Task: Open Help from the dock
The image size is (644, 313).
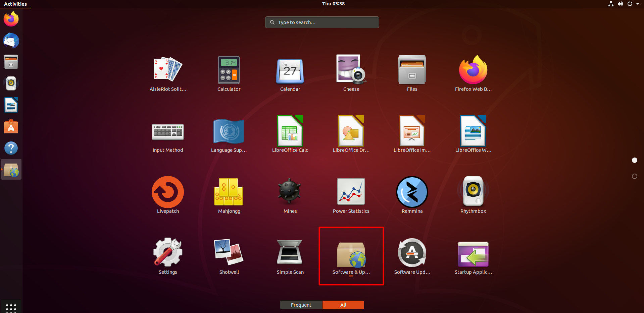Action: 11,148
